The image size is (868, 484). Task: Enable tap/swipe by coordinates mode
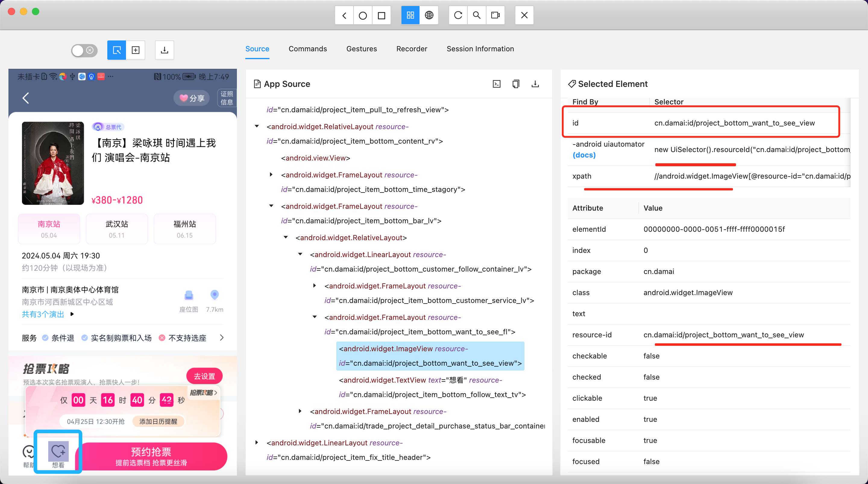[x=135, y=50]
